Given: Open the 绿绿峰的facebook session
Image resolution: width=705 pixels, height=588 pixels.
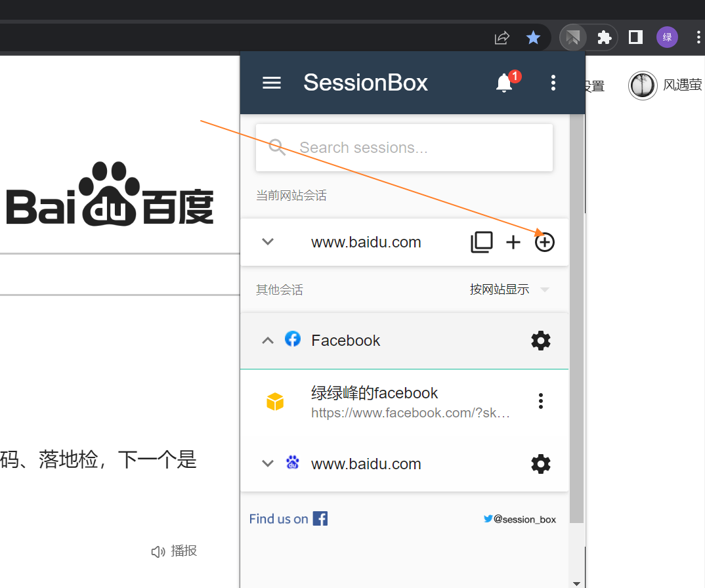Looking at the screenshot, I should (404, 401).
